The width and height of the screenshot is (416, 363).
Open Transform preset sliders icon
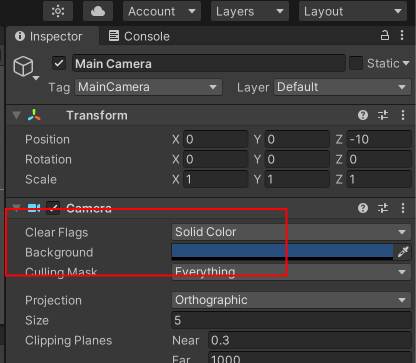[x=383, y=115]
